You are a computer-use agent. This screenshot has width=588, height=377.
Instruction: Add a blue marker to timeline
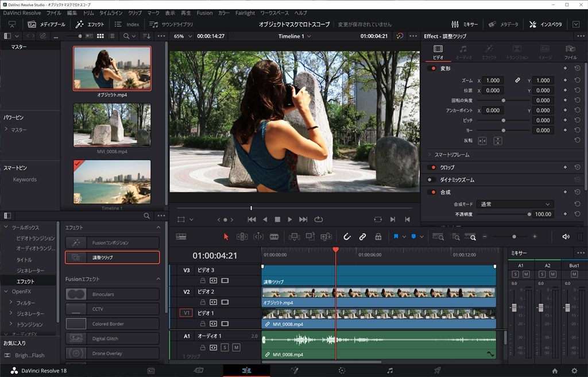pyautogui.click(x=413, y=237)
